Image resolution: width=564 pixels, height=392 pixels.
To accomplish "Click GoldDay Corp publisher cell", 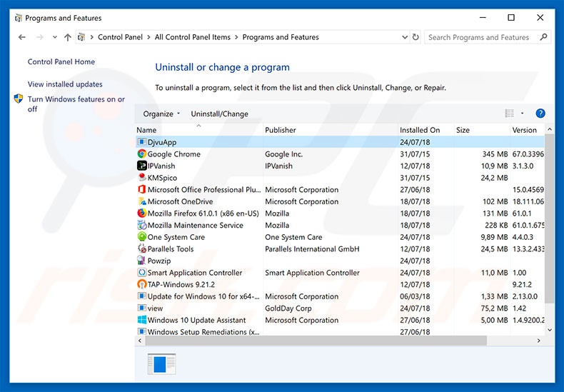I will (x=288, y=308).
